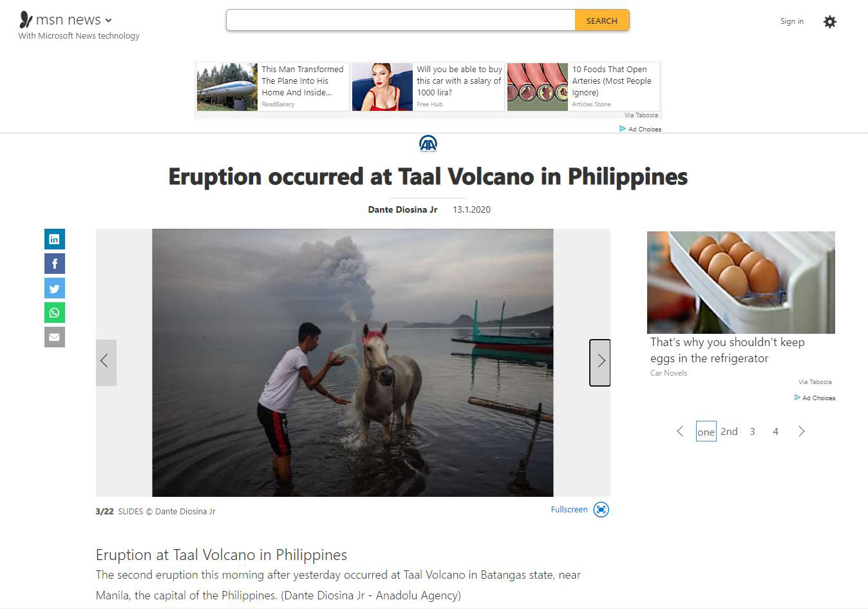Share article by email icon
Viewport: 868px width, 609px height.
coord(55,337)
